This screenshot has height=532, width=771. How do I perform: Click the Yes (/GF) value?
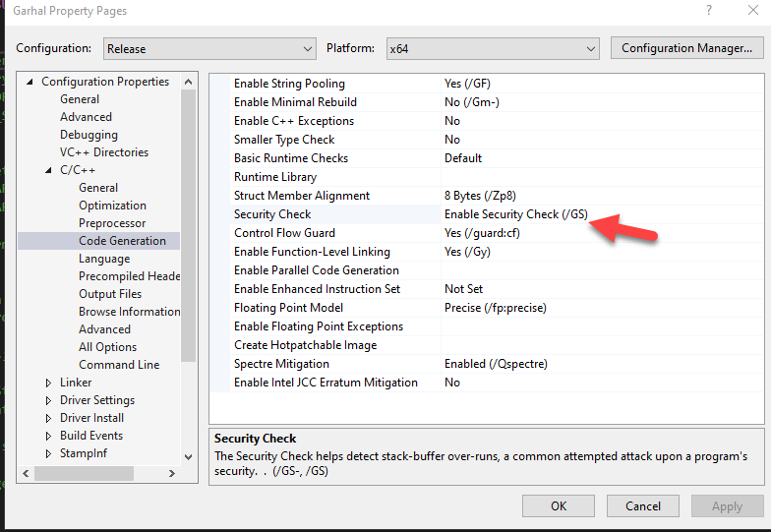(467, 84)
